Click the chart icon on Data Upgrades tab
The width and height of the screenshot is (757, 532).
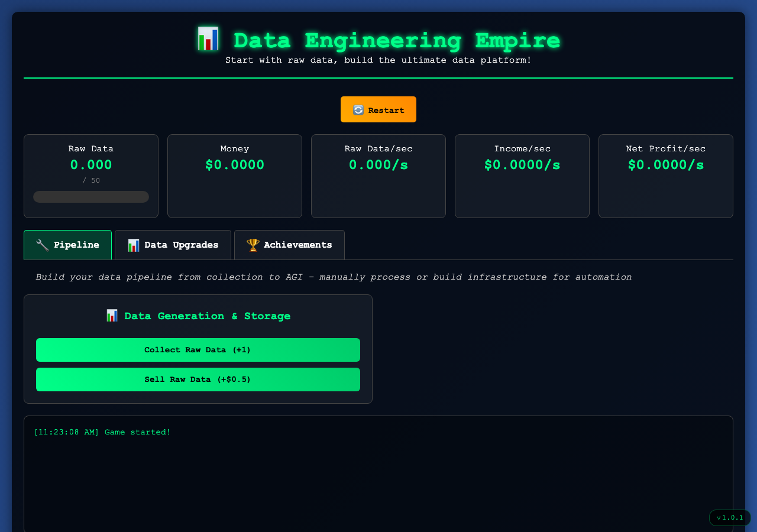point(133,244)
